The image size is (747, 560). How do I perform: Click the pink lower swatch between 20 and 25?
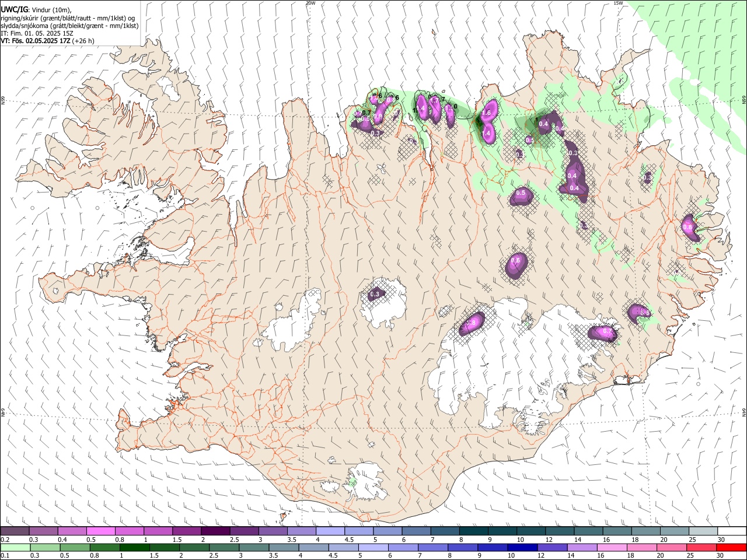671,547
